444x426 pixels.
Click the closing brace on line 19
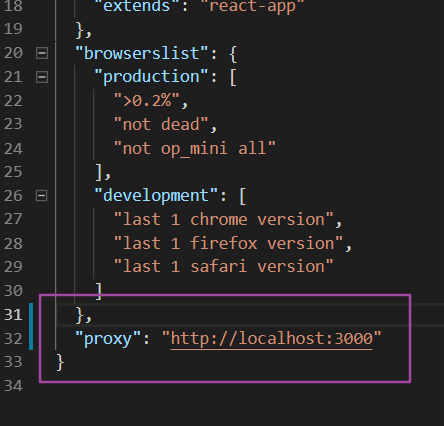pyautogui.click(x=80, y=30)
